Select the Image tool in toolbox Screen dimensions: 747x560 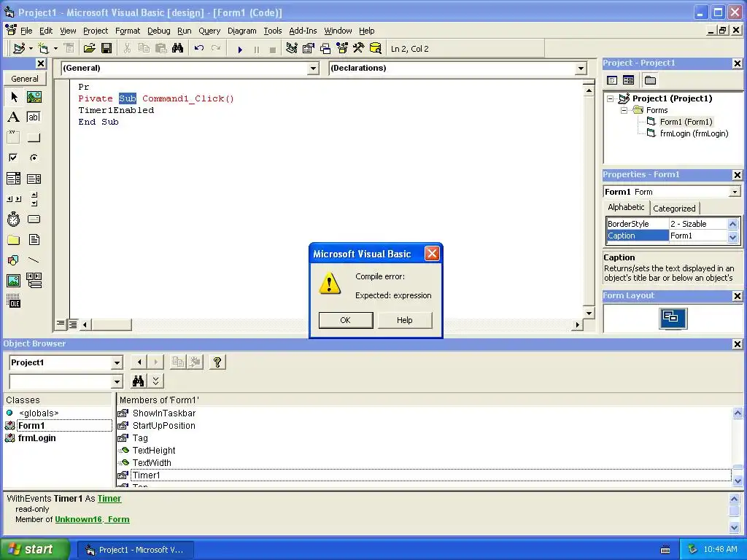[14, 281]
